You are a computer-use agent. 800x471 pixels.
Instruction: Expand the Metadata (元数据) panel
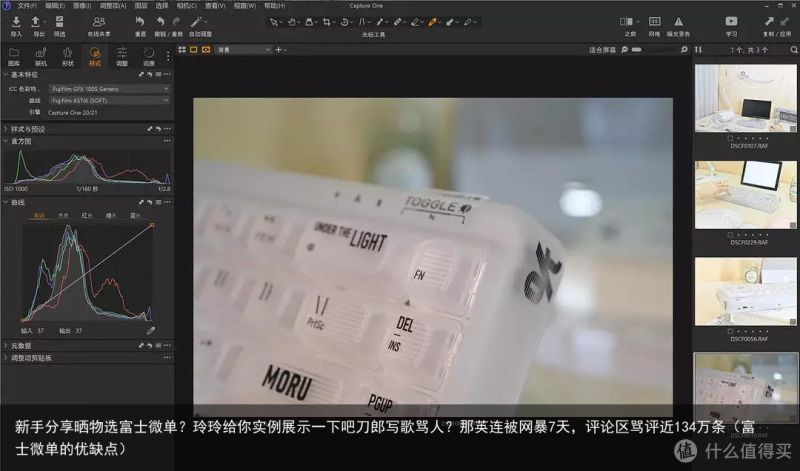6,345
